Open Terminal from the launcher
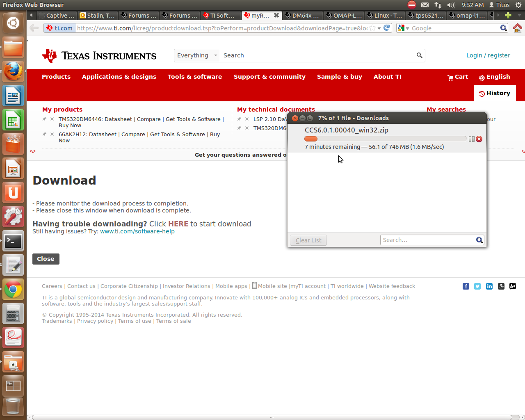The image size is (525, 420). [x=13, y=241]
